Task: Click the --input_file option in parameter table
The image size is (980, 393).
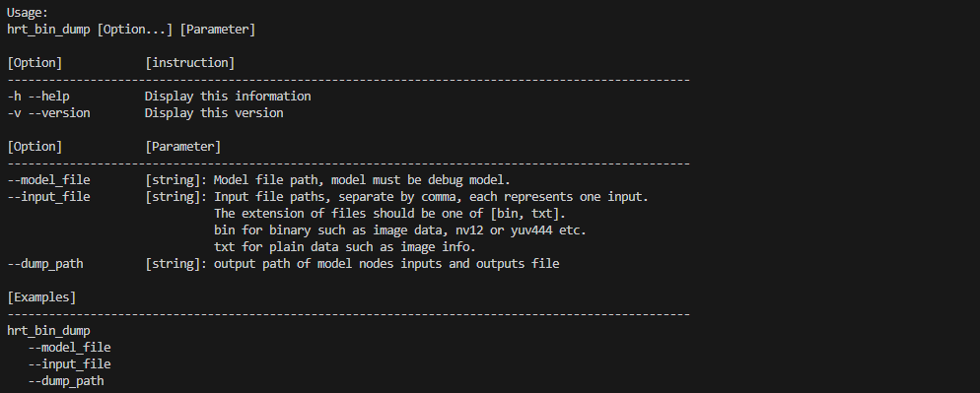Action: pyautogui.click(x=48, y=197)
